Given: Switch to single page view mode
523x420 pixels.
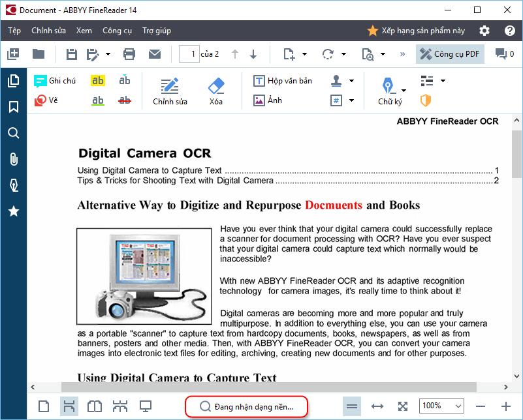Looking at the screenshot, I should (44, 406).
